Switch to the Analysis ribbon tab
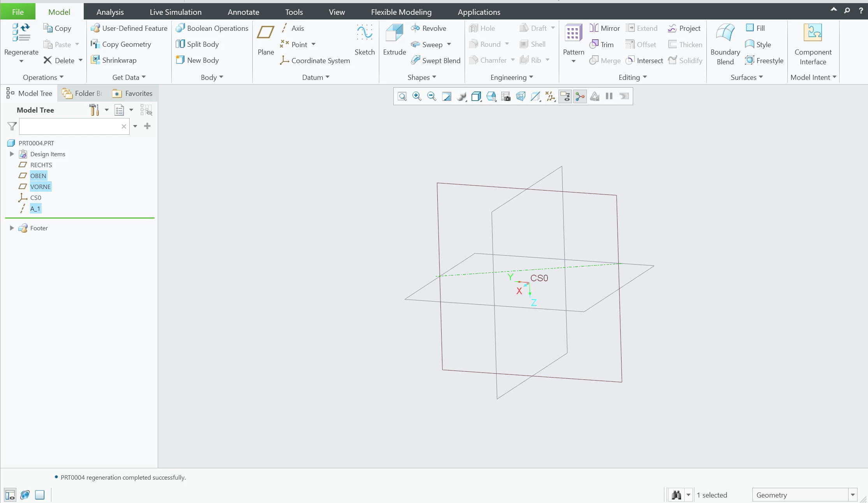 tap(110, 12)
